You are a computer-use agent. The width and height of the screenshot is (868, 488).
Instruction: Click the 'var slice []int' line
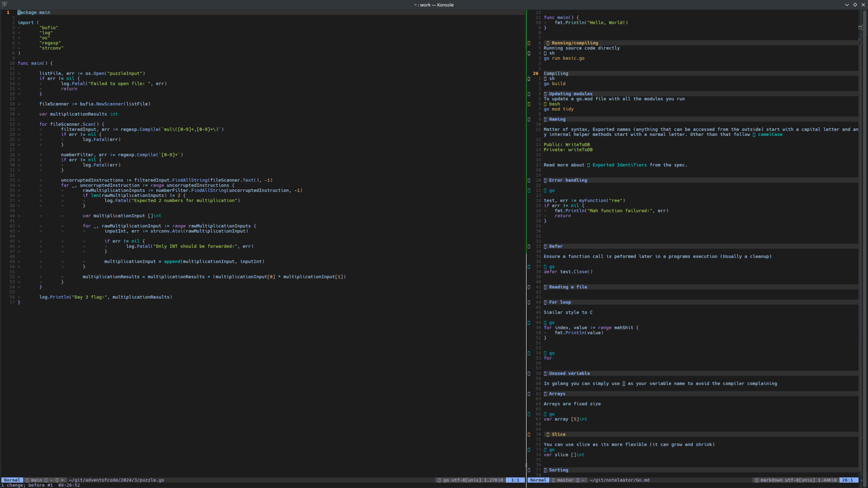coord(564,455)
